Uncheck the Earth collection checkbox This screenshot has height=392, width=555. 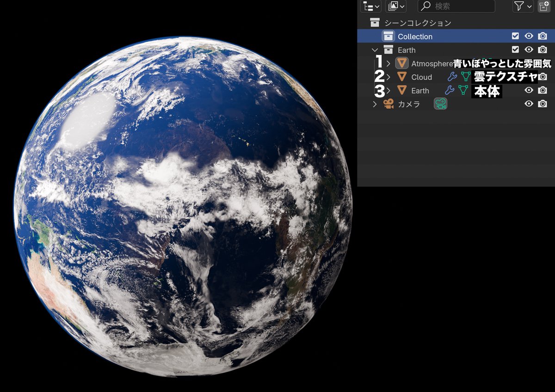pyautogui.click(x=516, y=49)
